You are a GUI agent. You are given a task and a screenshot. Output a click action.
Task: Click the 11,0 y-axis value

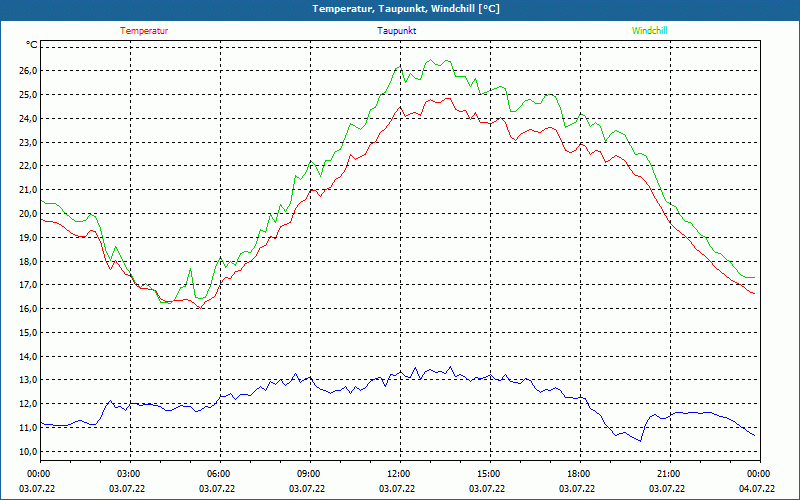point(29,428)
